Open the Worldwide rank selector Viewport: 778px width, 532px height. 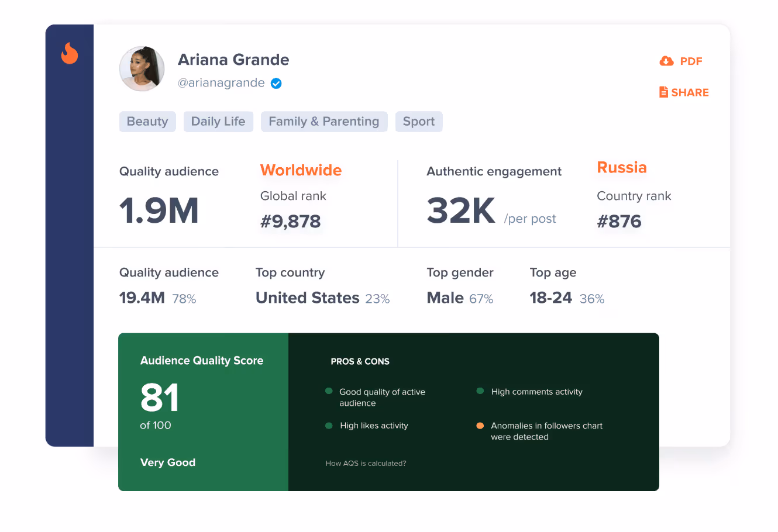click(x=301, y=170)
